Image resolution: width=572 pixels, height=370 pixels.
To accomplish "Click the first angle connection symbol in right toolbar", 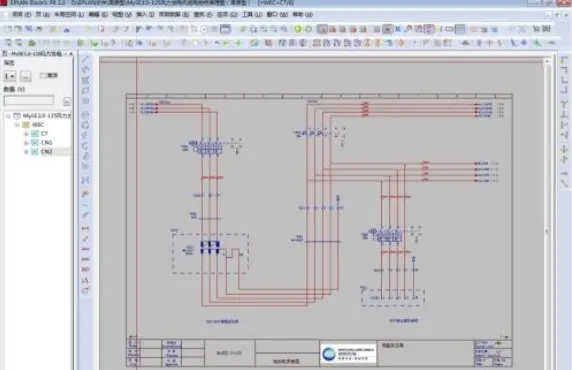I will click(x=564, y=59).
